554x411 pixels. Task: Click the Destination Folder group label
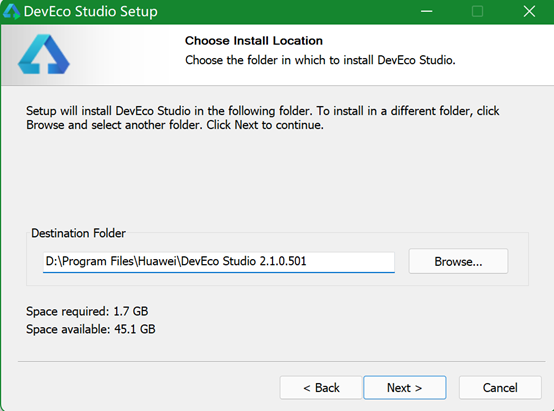click(x=78, y=233)
